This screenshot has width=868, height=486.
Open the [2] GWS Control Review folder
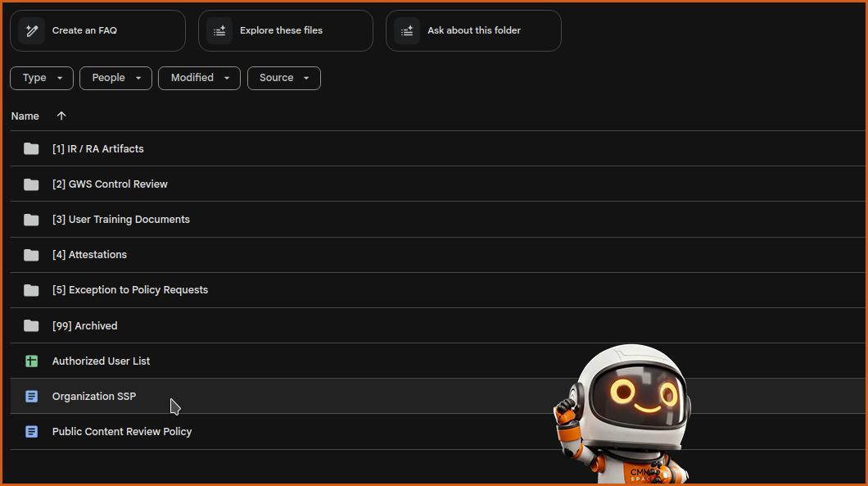pos(437,184)
